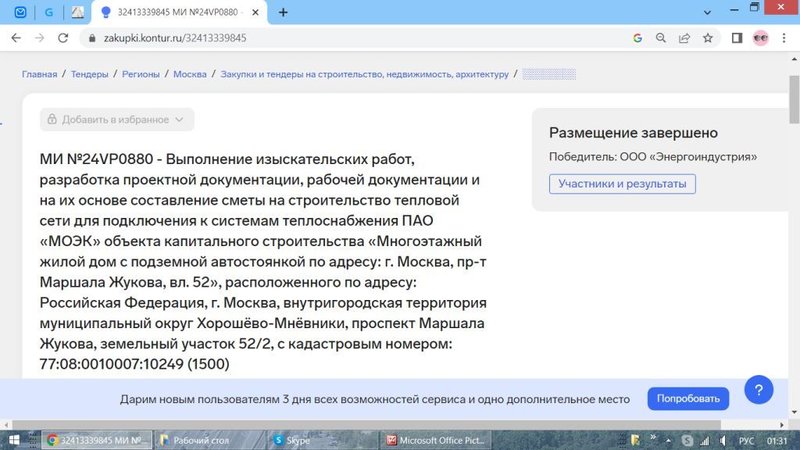800x450 pixels.
Task: Open Microsoft Office Picture Manager taskbar item
Action: pyautogui.click(x=436, y=440)
